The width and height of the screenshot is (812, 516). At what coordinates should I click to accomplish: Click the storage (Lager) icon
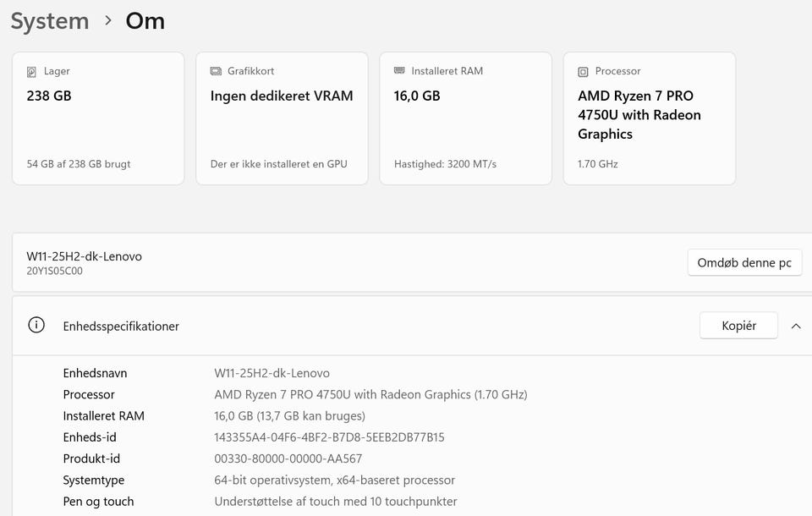tap(32, 72)
